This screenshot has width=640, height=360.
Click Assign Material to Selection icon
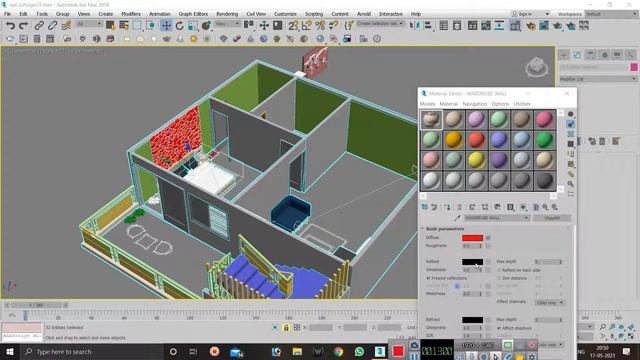tap(448, 207)
